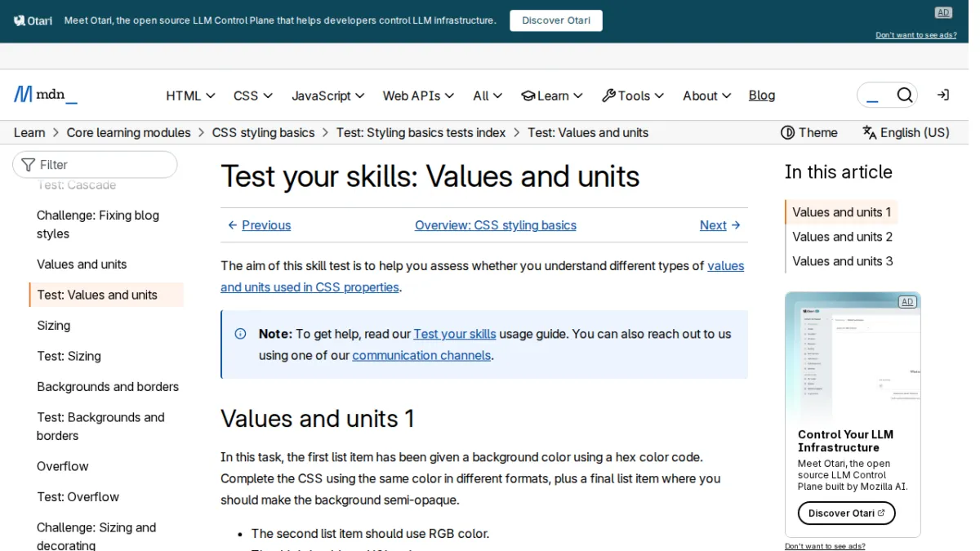980x551 pixels.
Task: Go to the Previous page link
Action: pos(259,225)
